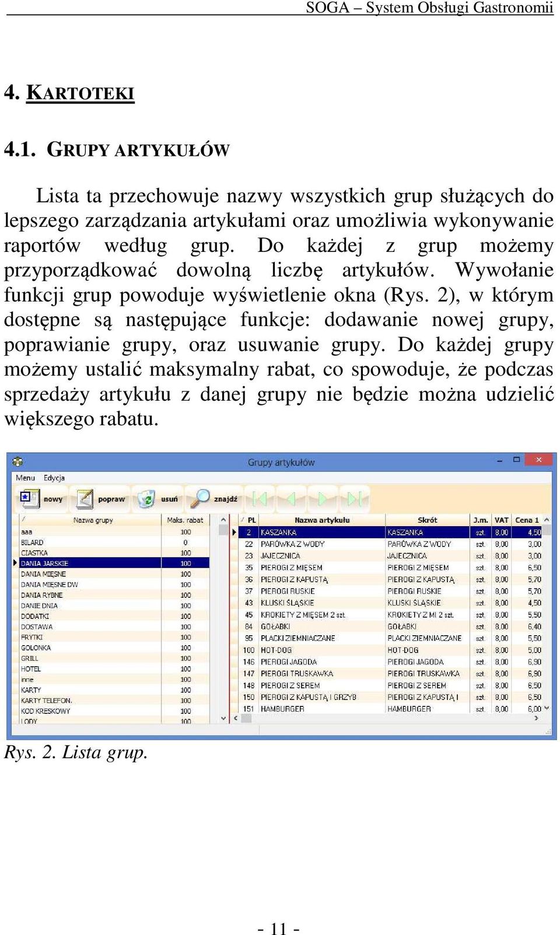Select article 'HOT-DOG' name cell
The image size is (560, 935).
tap(321, 650)
